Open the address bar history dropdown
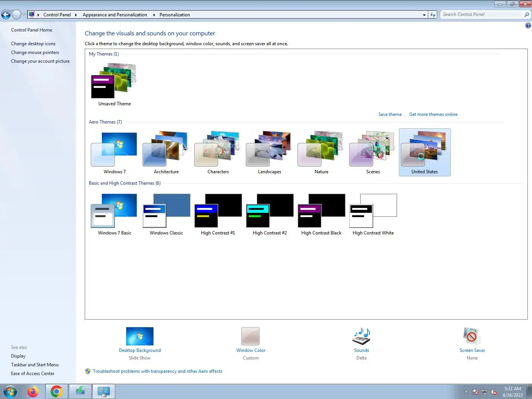Screen dimensions: 532x399 pyautogui.click(x=424, y=15)
